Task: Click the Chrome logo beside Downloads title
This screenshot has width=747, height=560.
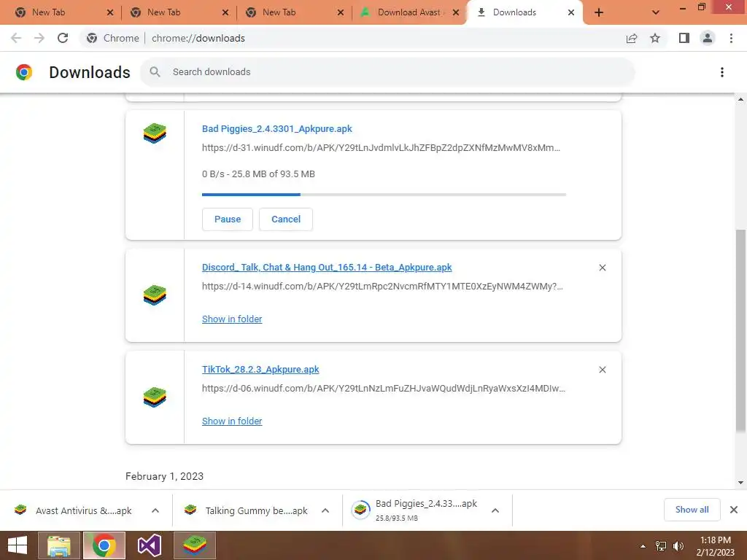Action: click(24, 72)
